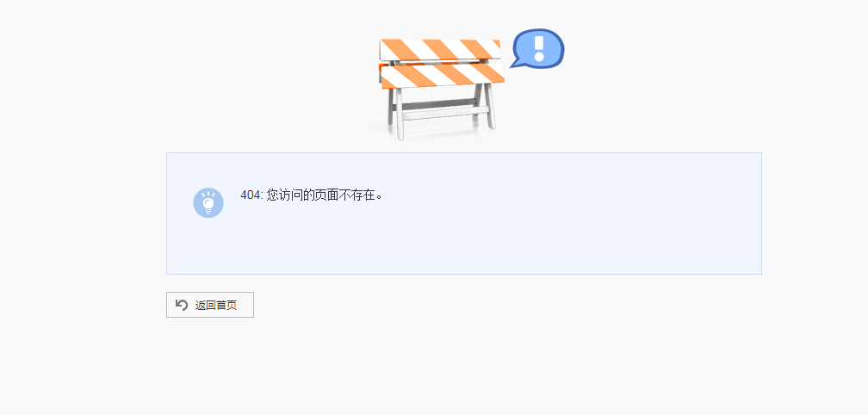868x415 pixels.
Task: Click the bottom border of the message panel
Action: 464,274
